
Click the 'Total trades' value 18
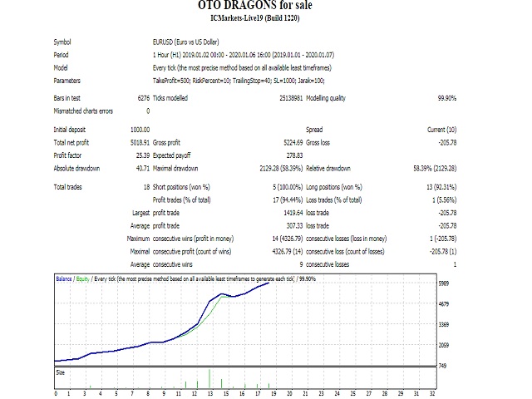146,187
